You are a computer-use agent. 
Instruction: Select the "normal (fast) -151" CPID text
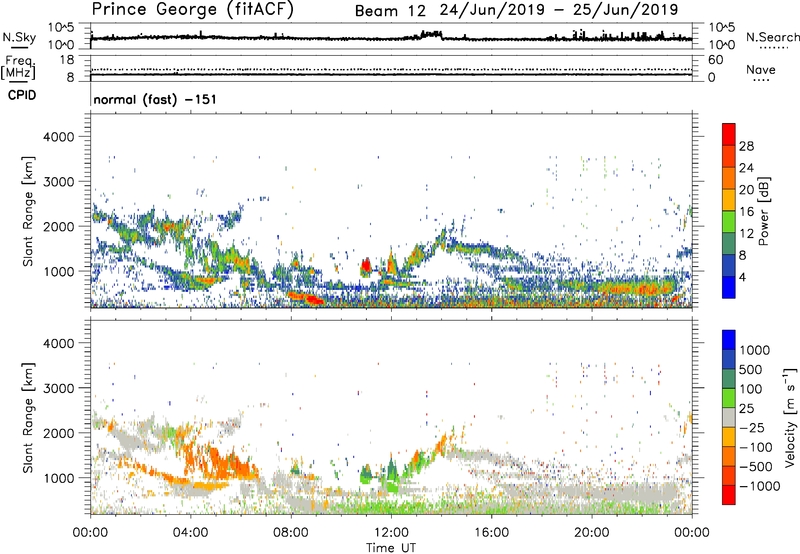point(155,99)
